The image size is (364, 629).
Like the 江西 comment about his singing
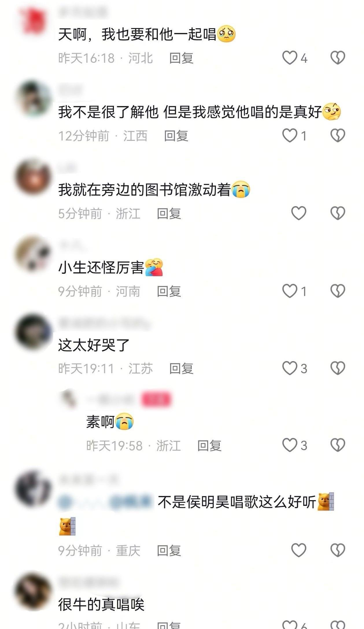tap(290, 135)
